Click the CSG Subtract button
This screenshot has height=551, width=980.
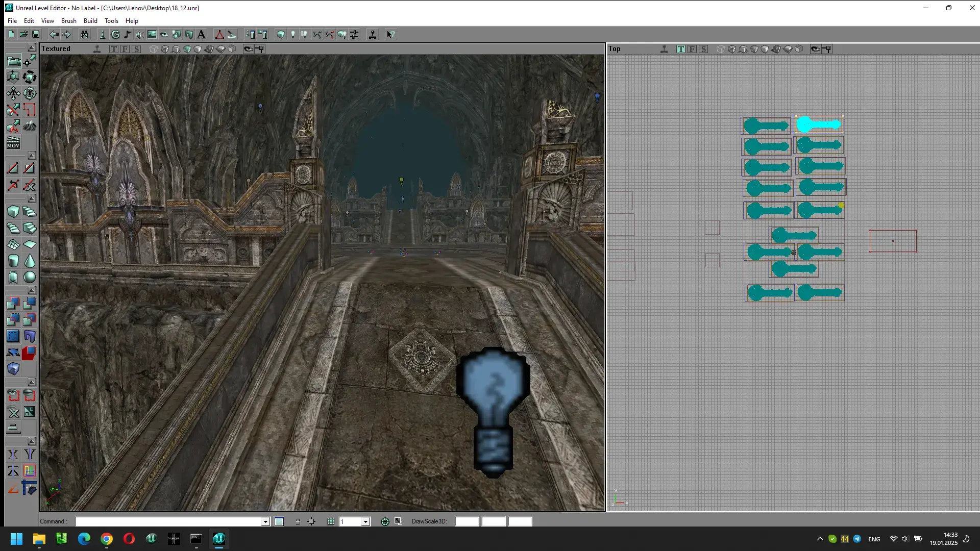coord(30,304)
